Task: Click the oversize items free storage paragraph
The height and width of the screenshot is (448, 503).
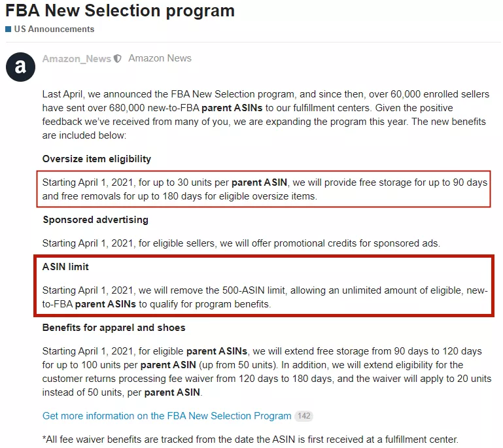Action: [x=265, y=189]
